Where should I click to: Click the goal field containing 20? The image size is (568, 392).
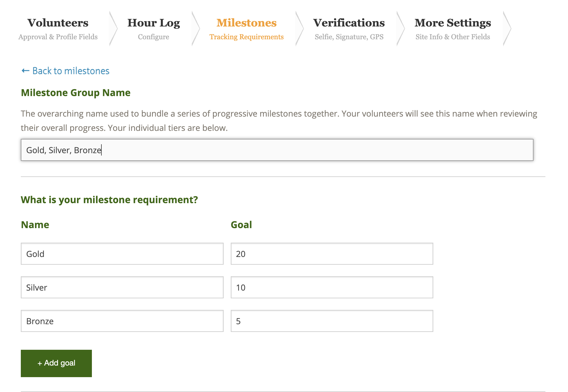pyautogui.click(x=332, y=254)
